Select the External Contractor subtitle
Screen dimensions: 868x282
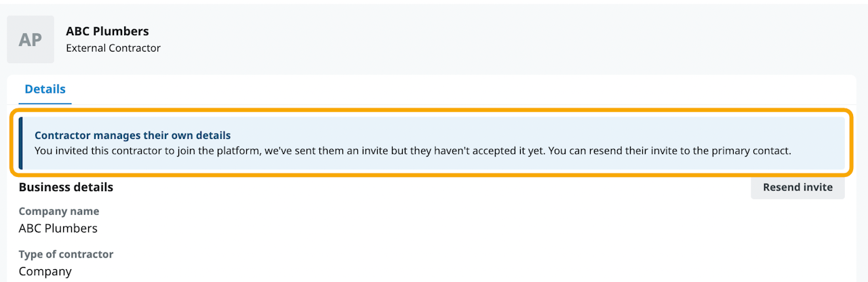point(113,48)
